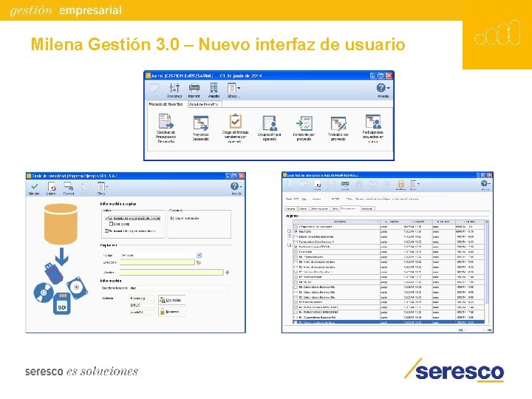The width and height of the screenshot is (532, 399).
Task: Open Proyectos Desarrollo shortcut icon
Action: [x=200, y=123]
